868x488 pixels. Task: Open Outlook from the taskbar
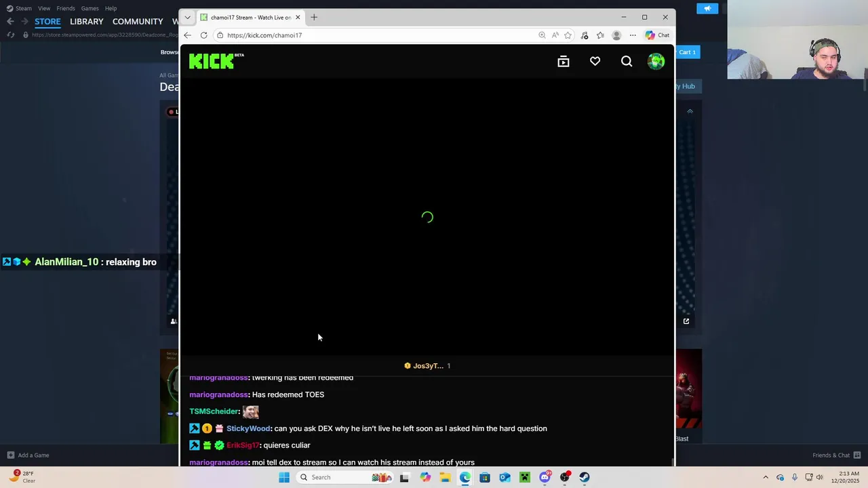tap(505, 477)
